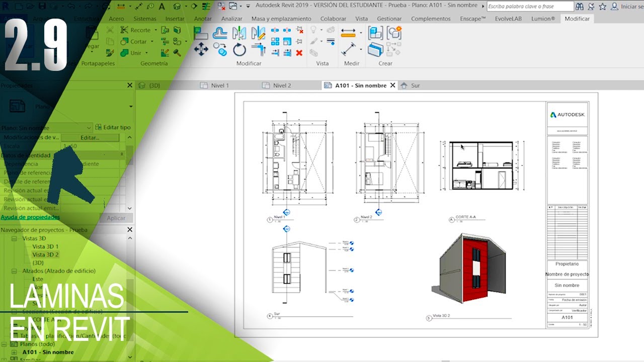Close the A101 - Sin nombre view tab
This screenshot has height=362, width=644.
(392, 85)
